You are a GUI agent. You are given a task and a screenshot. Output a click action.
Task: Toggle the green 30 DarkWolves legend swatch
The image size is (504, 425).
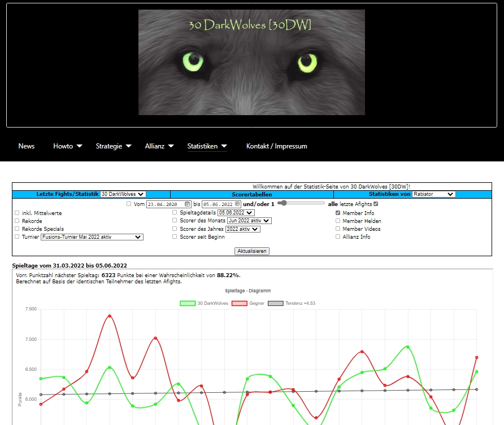click(x=188, y=303)
